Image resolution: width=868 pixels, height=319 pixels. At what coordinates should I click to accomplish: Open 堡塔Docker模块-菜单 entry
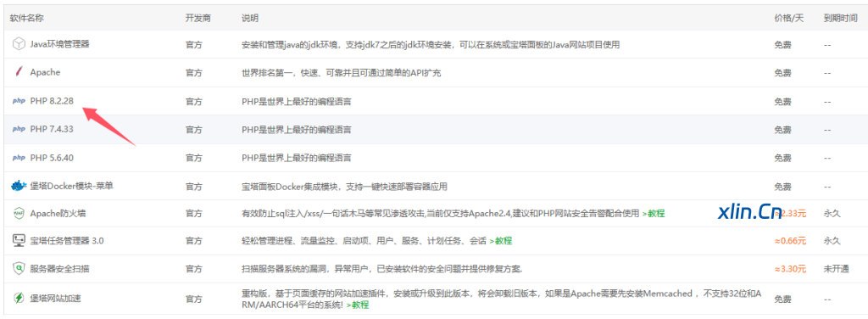pos(72,186)
